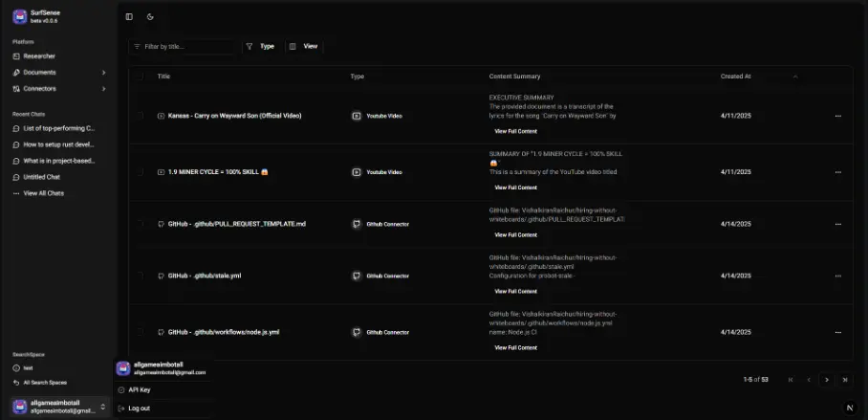Open View All Chats link
Image resolution: width=868 pixels, height=420 pixels.
pos(44,193)
